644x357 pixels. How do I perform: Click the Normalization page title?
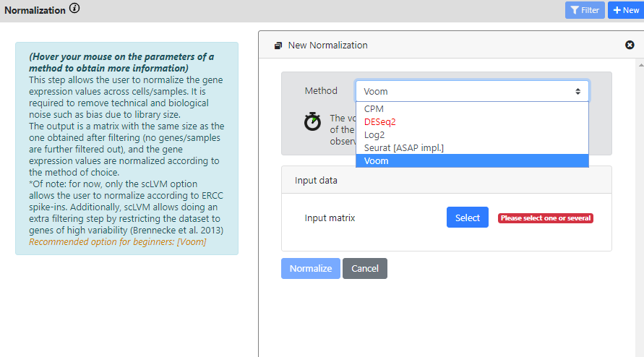point(35,10)
